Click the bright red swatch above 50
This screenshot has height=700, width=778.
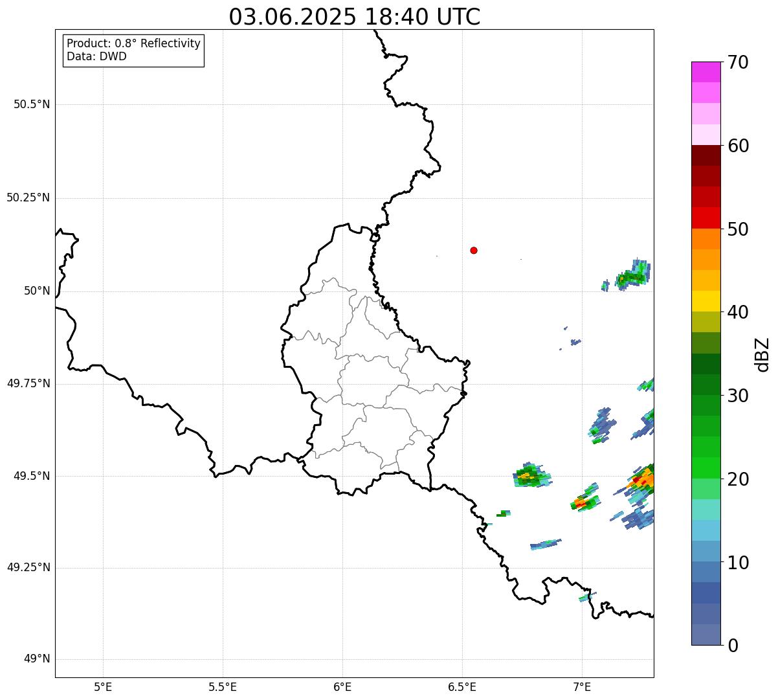[x=706, y=218]
